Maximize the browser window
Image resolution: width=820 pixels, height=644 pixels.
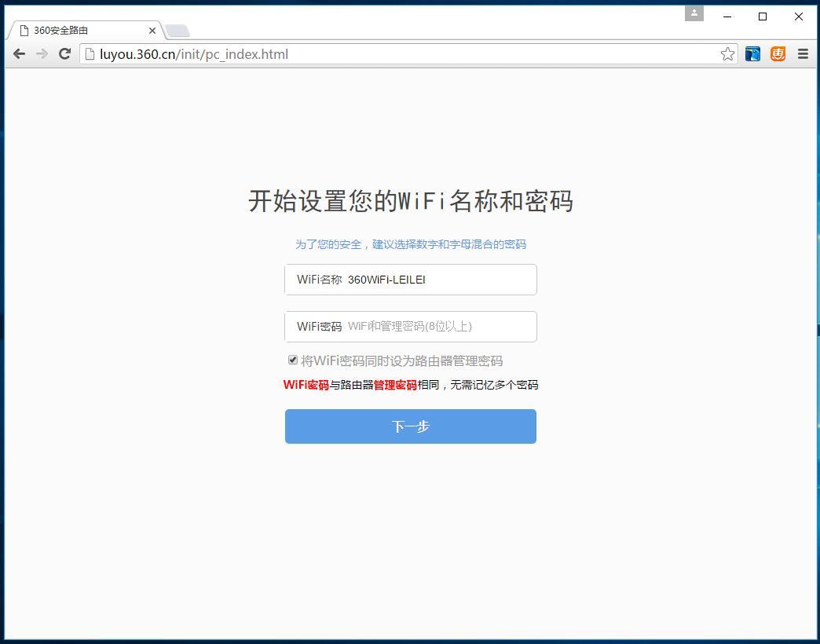[762, 16]
